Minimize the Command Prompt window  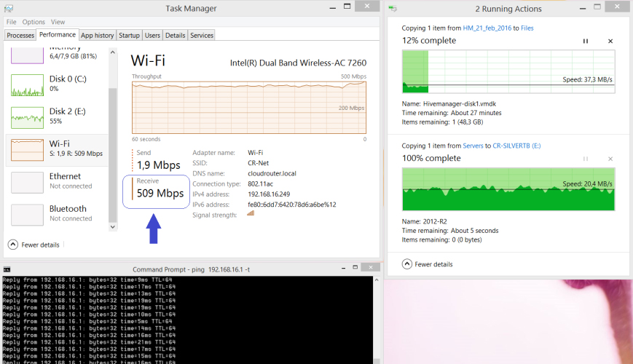tap(343, 268)
